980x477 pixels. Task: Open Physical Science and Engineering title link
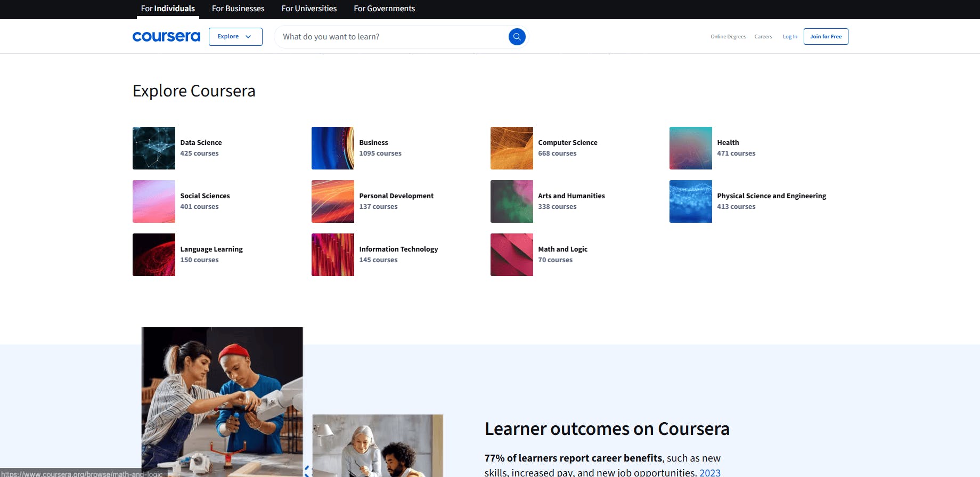tap(772, 196)
